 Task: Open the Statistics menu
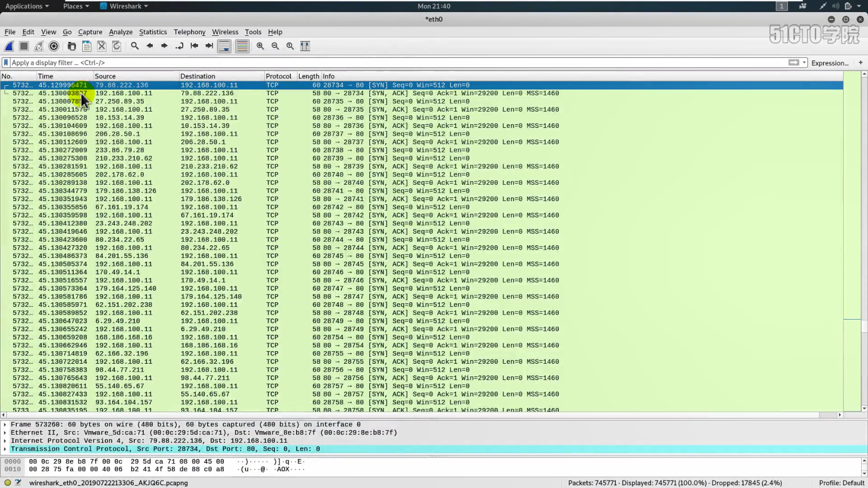153,32
